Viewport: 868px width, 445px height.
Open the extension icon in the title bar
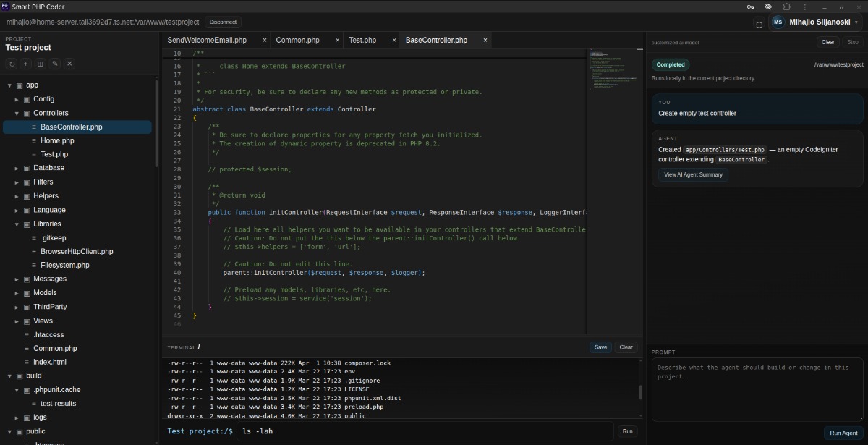point(787,7)
